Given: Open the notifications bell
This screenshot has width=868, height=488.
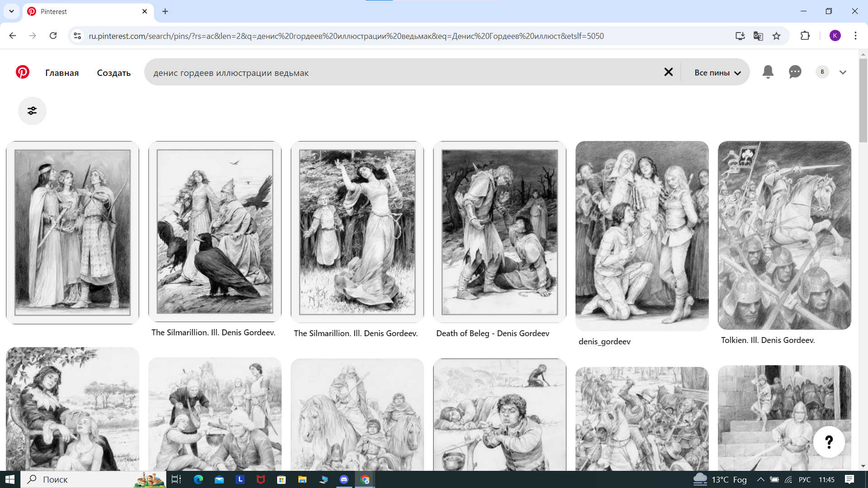Looking at the screenshot, I should point(768,72).
